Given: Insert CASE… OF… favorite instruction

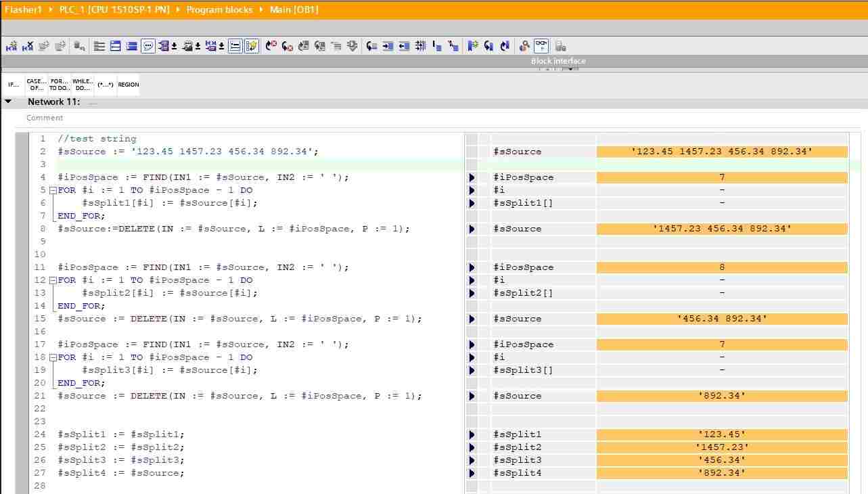Looking at the screenshot, I should (x=37, y=85).
